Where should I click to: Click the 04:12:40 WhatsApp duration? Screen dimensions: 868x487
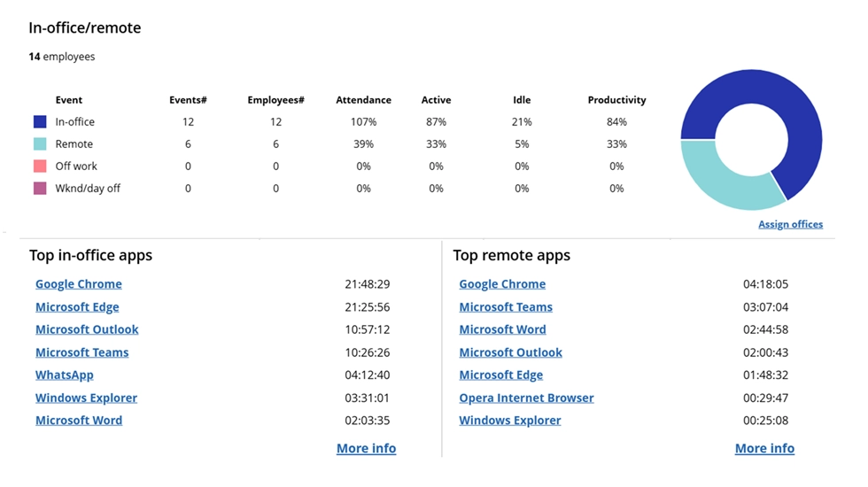[x=367, y=375]
